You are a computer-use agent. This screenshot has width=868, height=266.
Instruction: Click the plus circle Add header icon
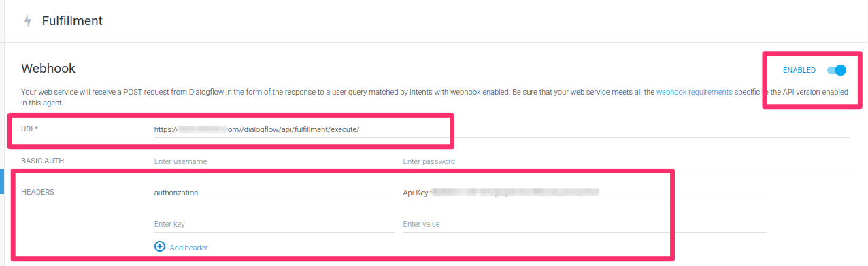(160, 247)
